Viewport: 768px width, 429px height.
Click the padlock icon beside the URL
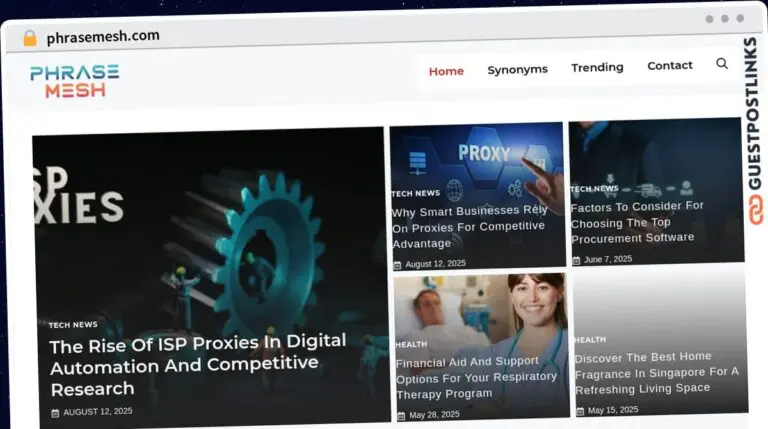coord(30,38)
